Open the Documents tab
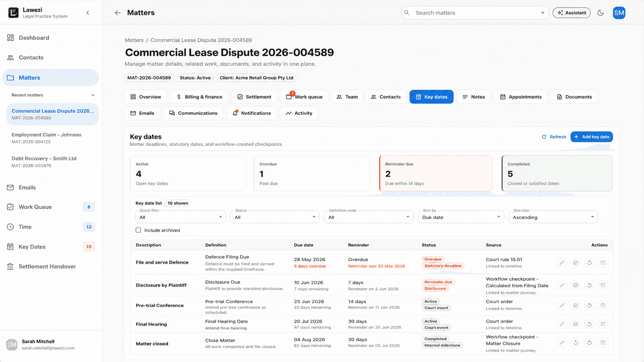The image size is (644, 362). [574, 97]
